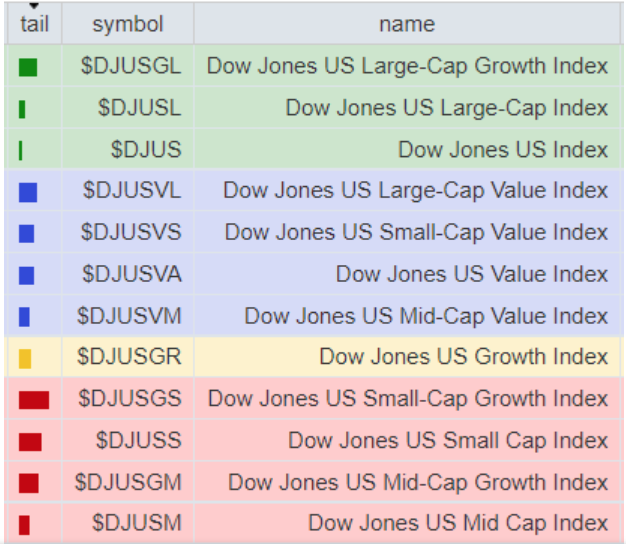The height and width of the screenshot is (544, 626).
Task: Open the $DJUS symbol link
Action: point(146,150)
